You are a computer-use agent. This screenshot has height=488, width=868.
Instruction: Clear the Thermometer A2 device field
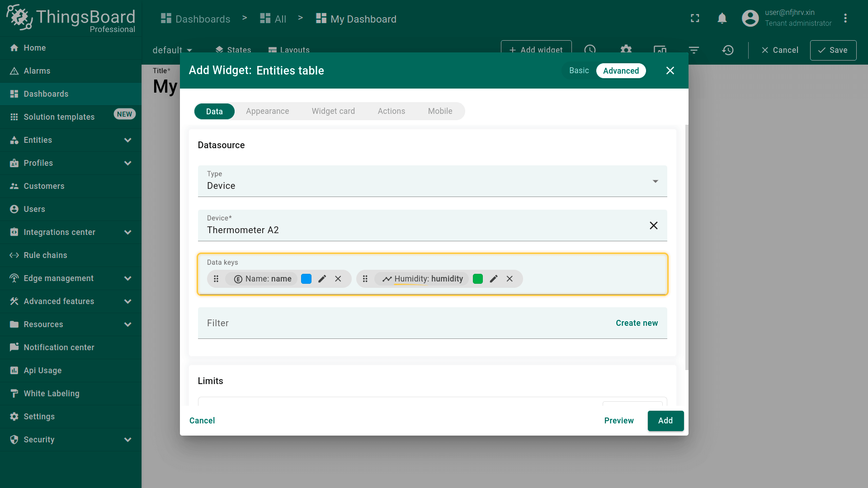point(653,225)
